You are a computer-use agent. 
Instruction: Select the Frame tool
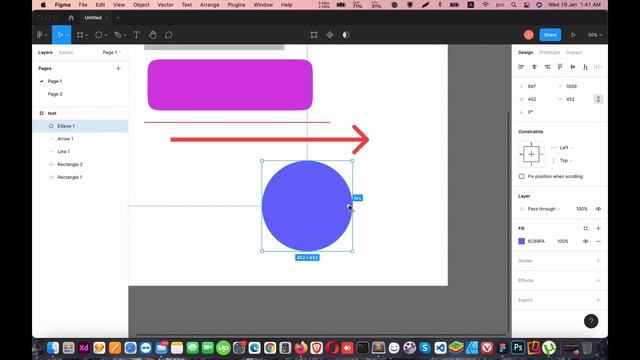coord(80,35)
